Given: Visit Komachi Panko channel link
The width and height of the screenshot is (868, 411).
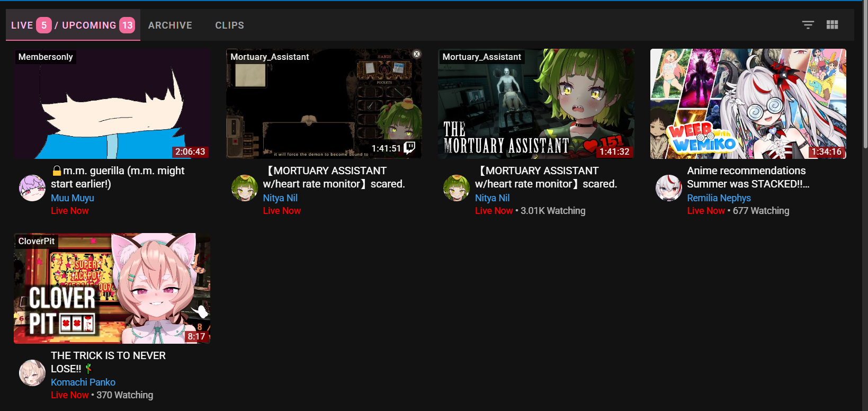Looking at the screenshot, I should pos(83,382).
